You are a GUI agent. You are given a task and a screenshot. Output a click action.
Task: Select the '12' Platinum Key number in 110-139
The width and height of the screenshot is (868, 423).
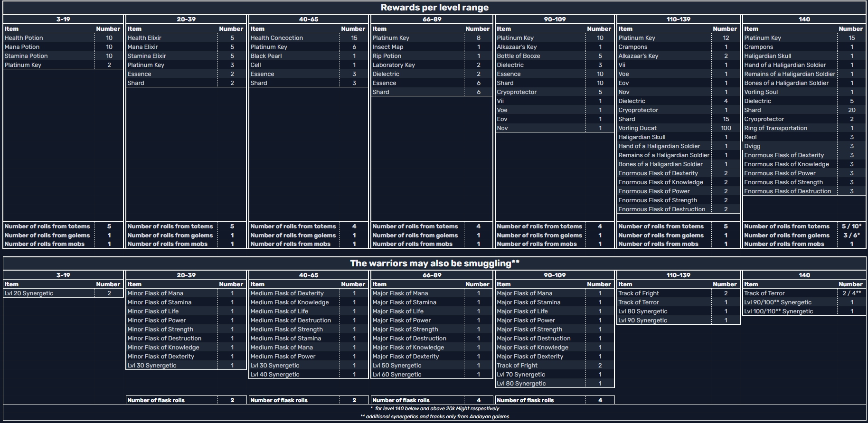726,38
